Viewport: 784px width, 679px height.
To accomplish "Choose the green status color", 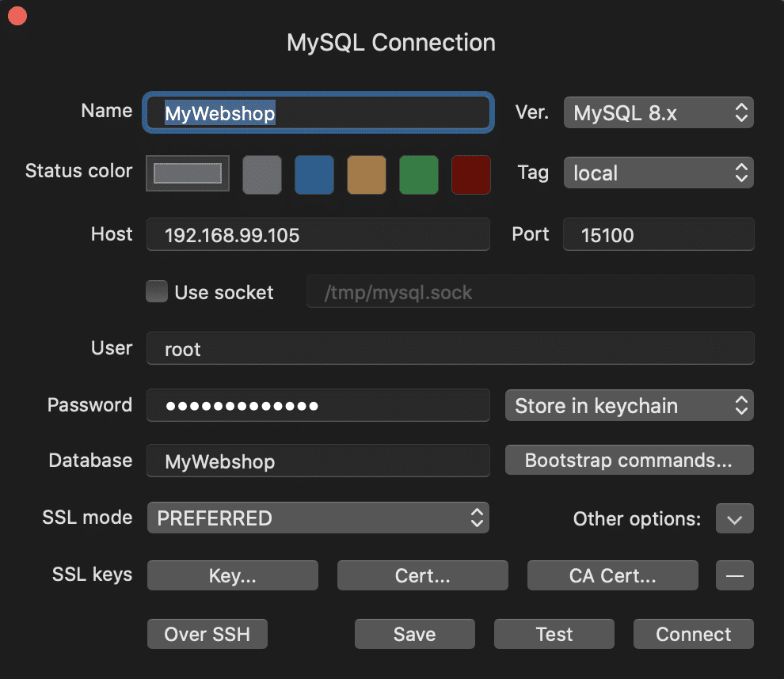I will 419,175.
